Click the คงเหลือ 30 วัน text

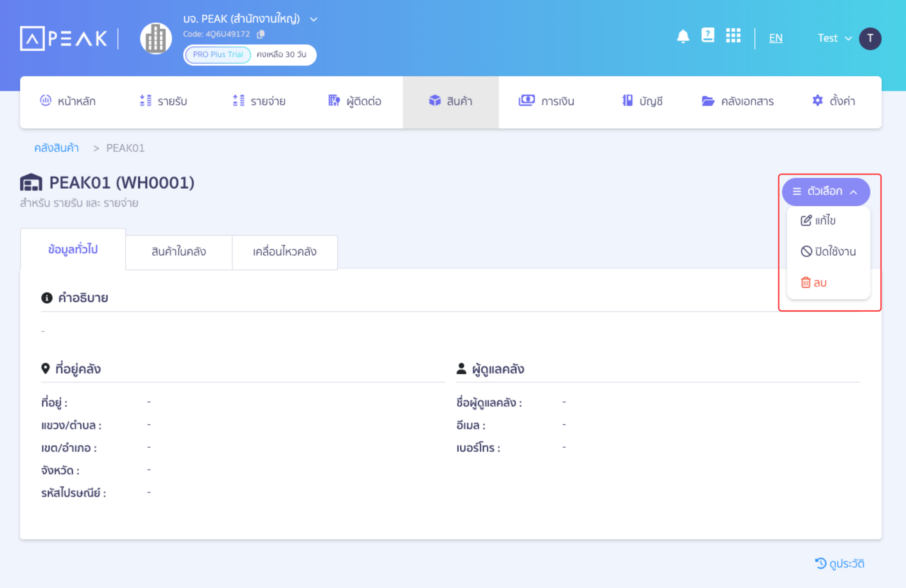(x=281, y=55)
